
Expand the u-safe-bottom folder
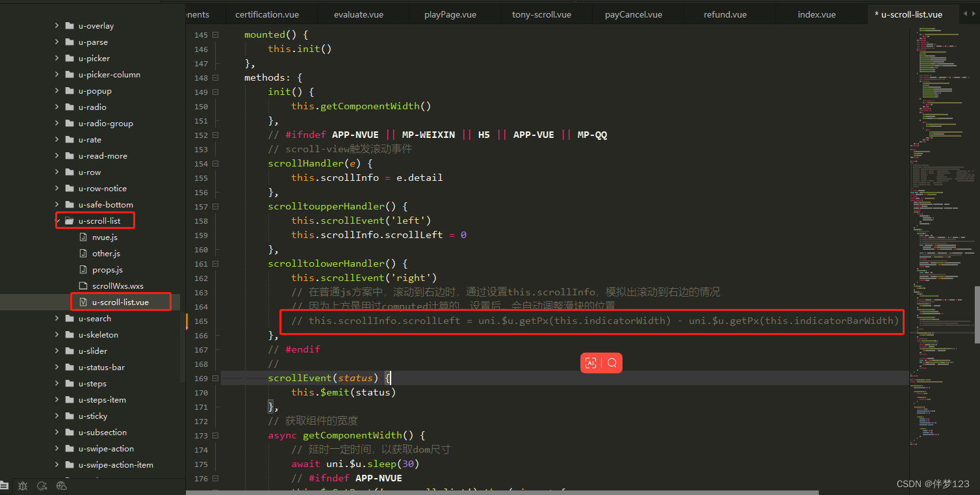[57, 204]
